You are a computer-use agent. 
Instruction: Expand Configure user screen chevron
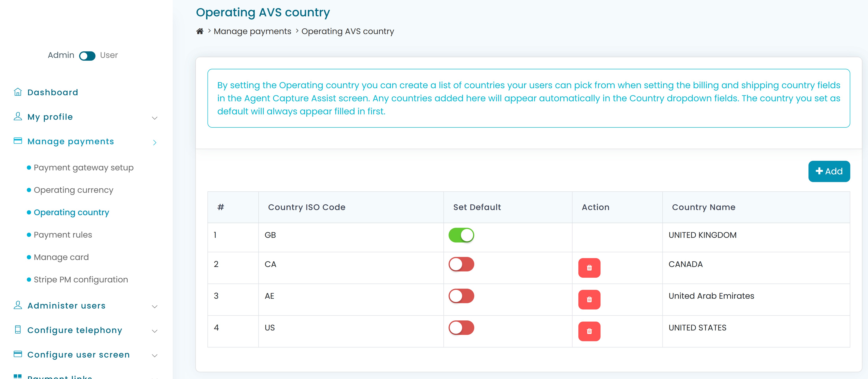coord(155,355)
